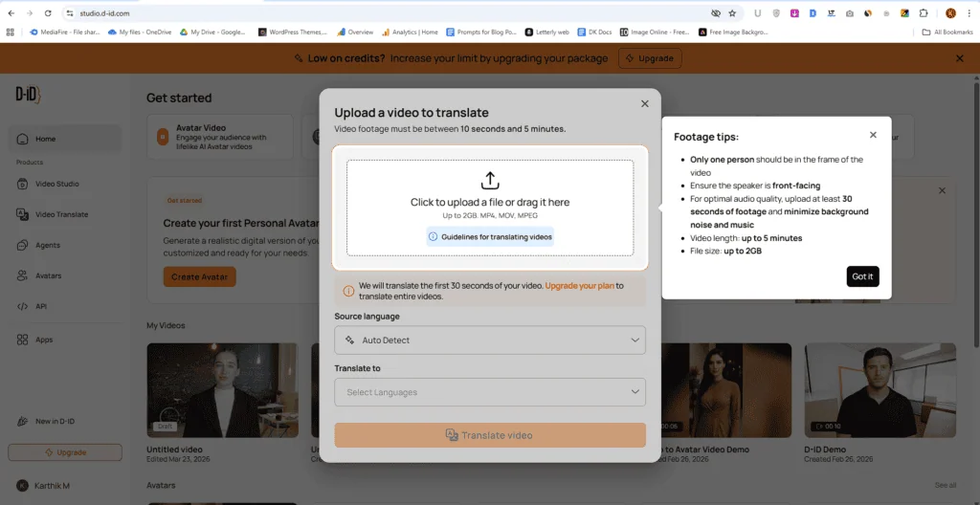This screenshot has width=980, height=505.
Task: Reload the page with browser refresh
Action: [x=48, y=13]
